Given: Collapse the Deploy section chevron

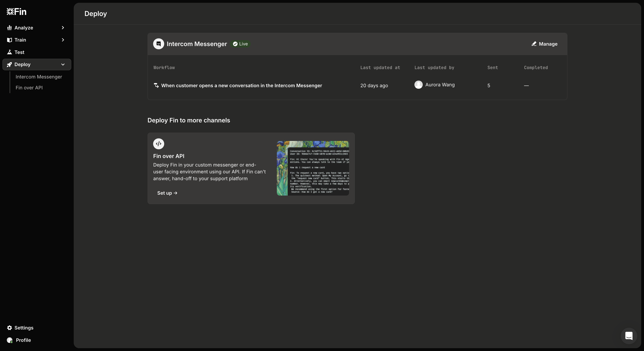Looking at the screenshot, I should click(63, 65).
